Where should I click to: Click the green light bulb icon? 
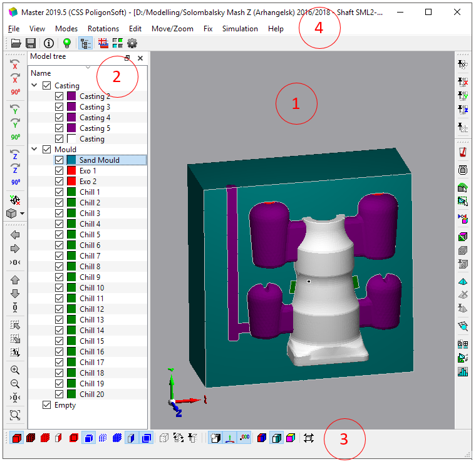click(67, 43)
